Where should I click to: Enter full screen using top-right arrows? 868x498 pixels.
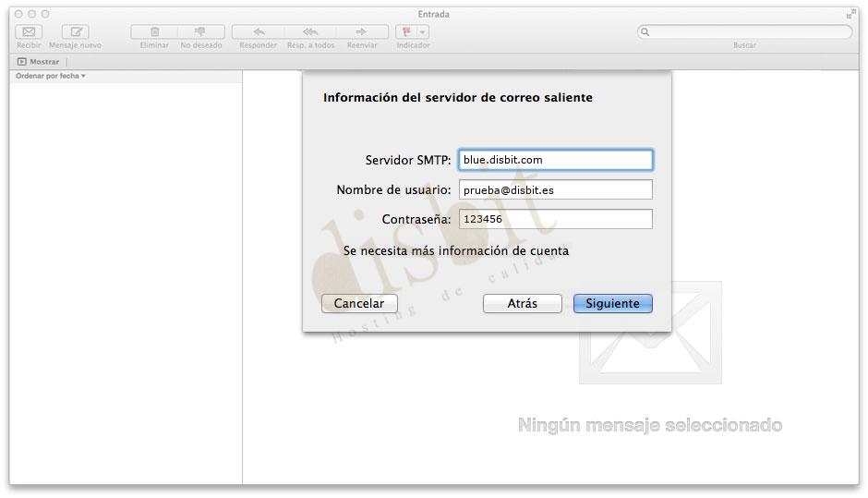click(x=850, y=14)
